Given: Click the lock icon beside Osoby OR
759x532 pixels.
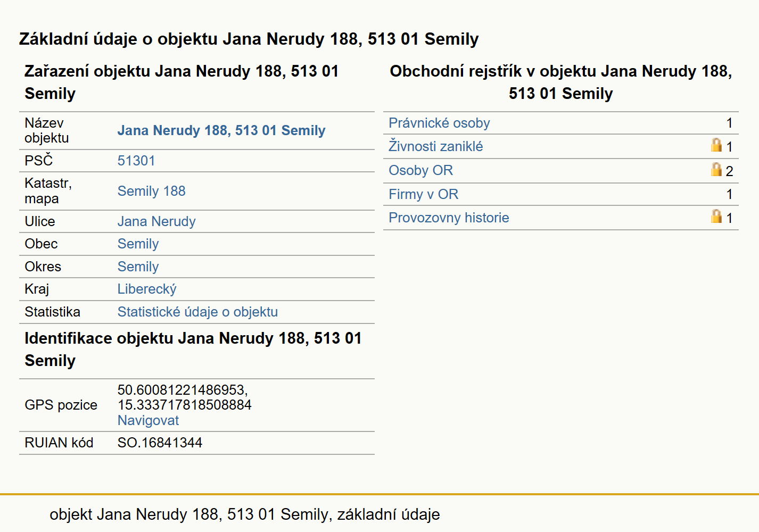Looking at the screenshot, I should [716, 169].
